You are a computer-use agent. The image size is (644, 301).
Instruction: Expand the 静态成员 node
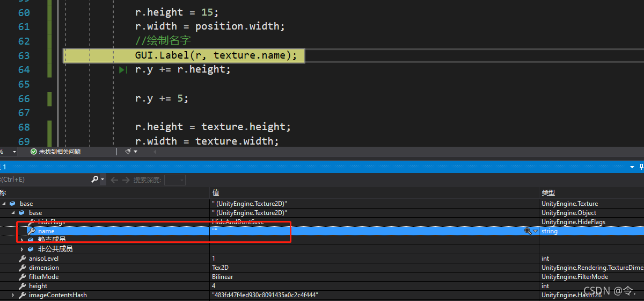[22, 240]
